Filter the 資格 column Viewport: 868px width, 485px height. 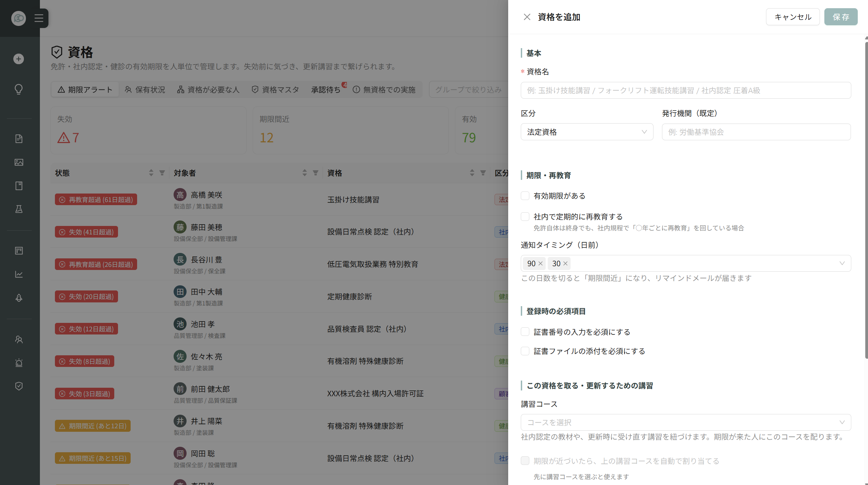483,173
